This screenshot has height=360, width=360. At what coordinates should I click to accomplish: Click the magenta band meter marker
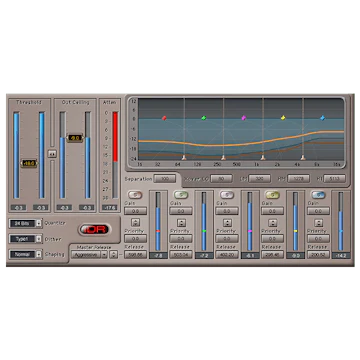[x=250, y=231]
